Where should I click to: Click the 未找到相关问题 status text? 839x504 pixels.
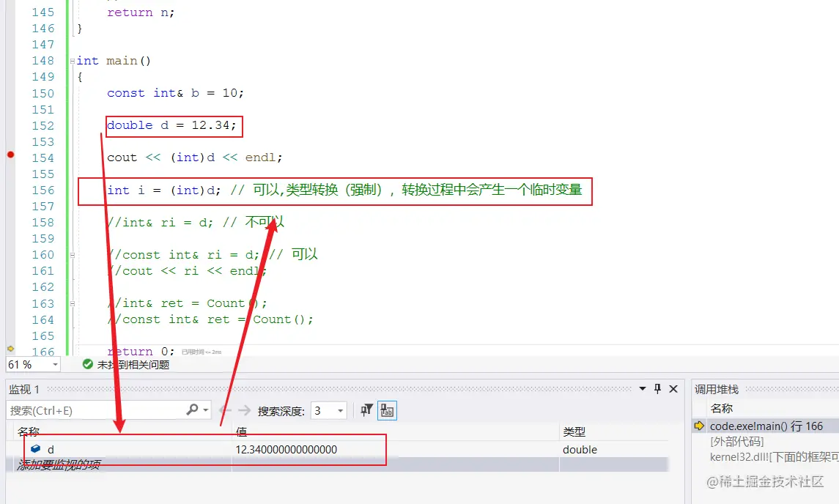pos(133,364)
